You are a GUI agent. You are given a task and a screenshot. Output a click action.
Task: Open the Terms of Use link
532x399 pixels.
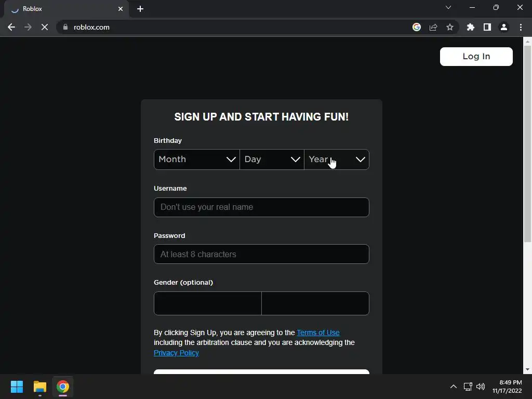(x=318, y=332)
